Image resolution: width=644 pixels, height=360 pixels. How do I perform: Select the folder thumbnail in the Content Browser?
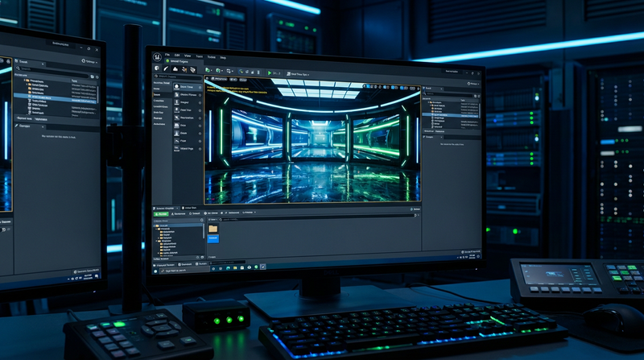[x=213, y=229]
